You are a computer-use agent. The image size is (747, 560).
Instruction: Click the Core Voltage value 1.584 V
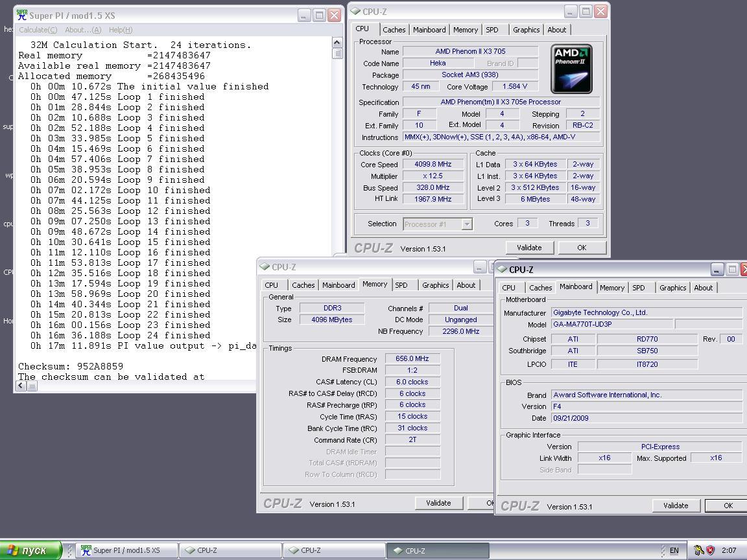(515, 87)
